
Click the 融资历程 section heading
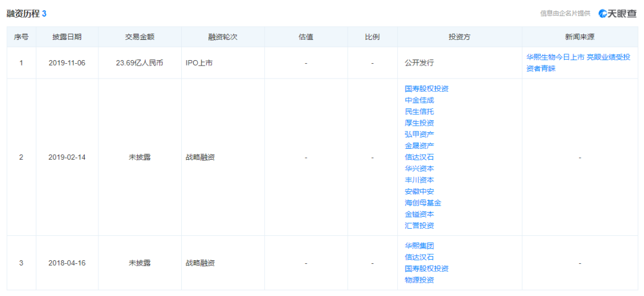point(23,14)
